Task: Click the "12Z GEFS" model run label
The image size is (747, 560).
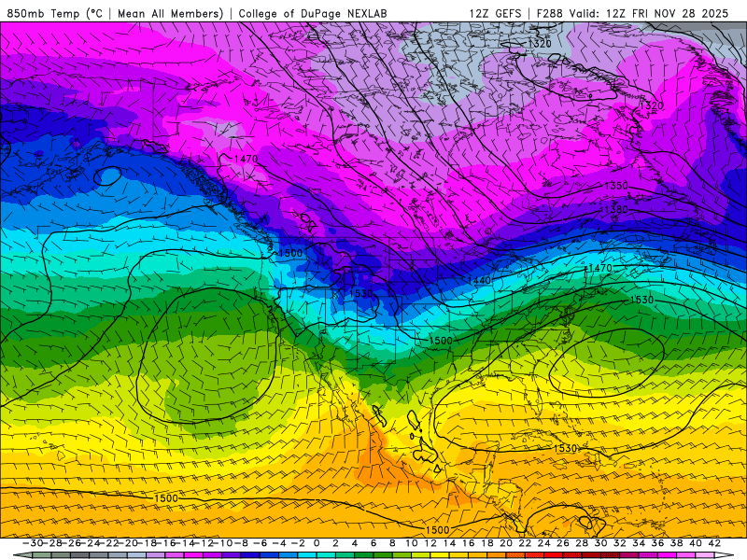Action: [495, 13]
